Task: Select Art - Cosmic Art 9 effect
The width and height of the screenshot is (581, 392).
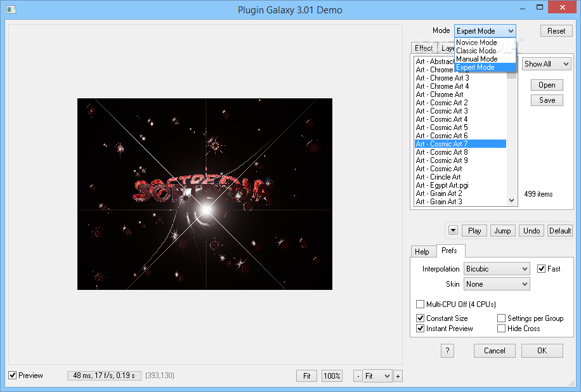Action: (x=460, y=160)
